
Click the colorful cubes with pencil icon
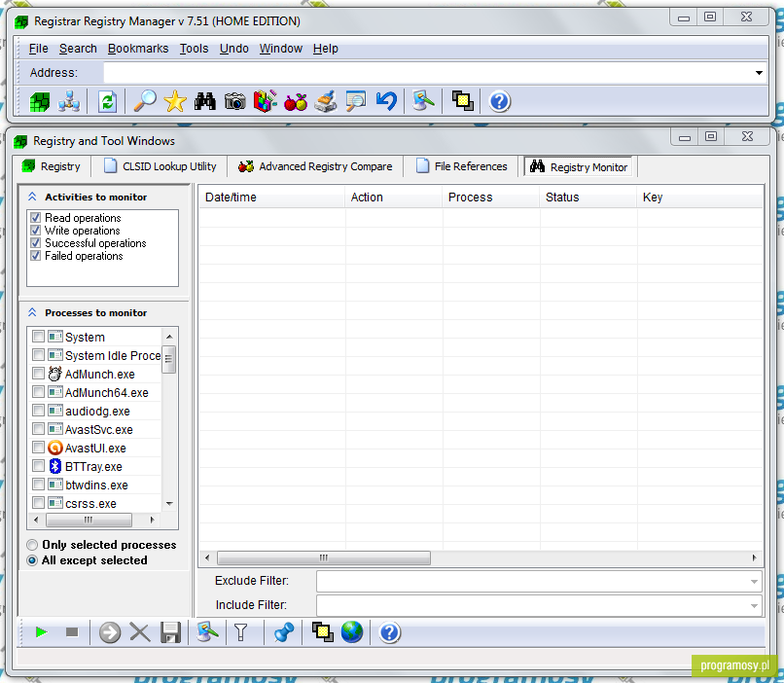pyautogui.click(x=265, y=101)
